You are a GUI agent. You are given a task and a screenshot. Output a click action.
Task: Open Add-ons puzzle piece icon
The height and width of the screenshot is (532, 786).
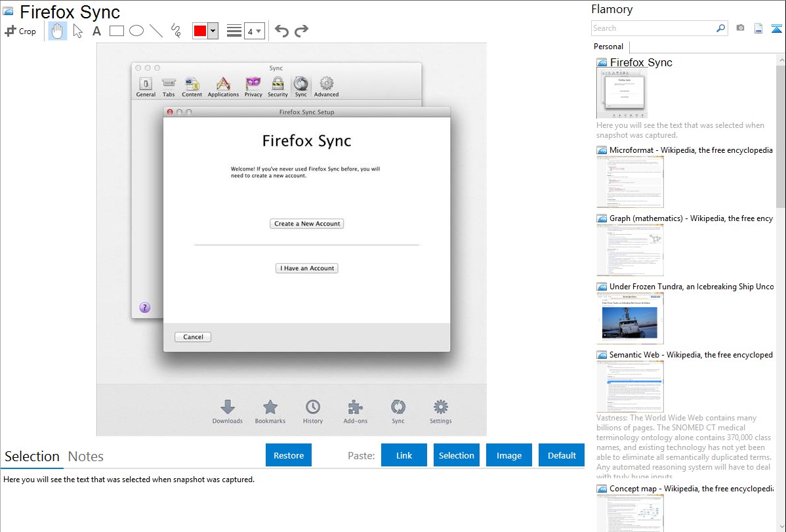pos(356,412)
